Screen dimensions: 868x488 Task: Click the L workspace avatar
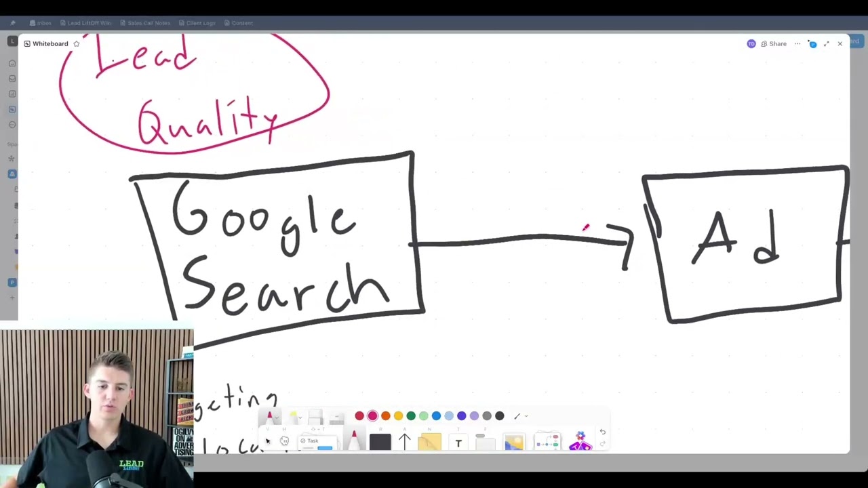point(12,41)
